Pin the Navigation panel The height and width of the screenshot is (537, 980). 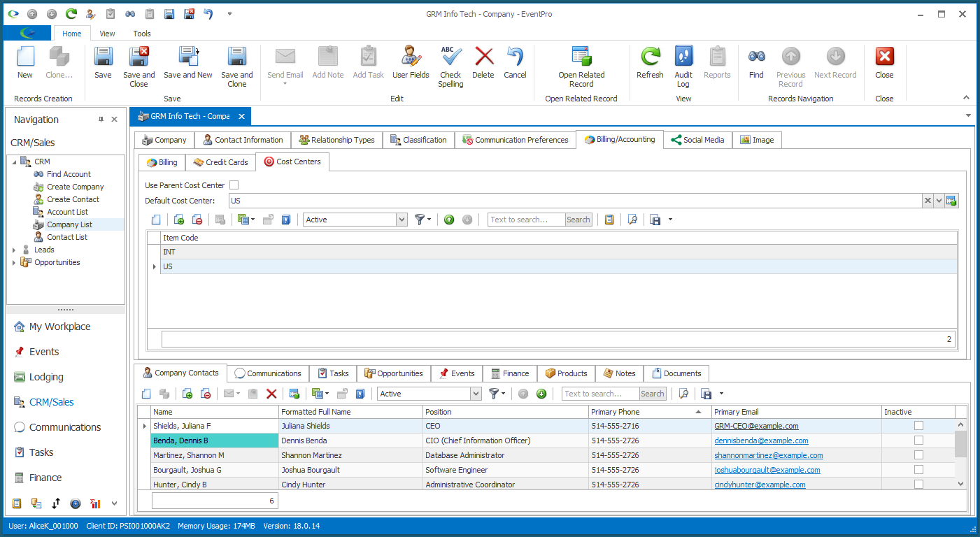[101, 120]
